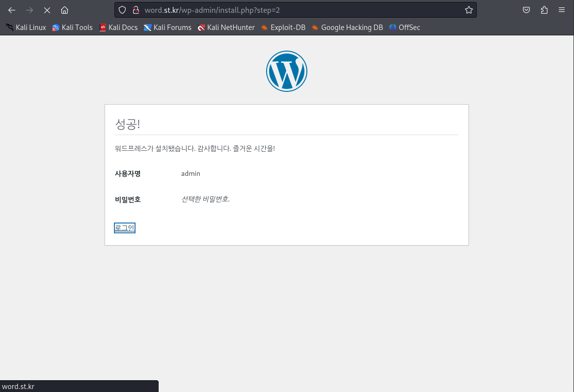Click the 성공! heading

[x=127, y=124]
